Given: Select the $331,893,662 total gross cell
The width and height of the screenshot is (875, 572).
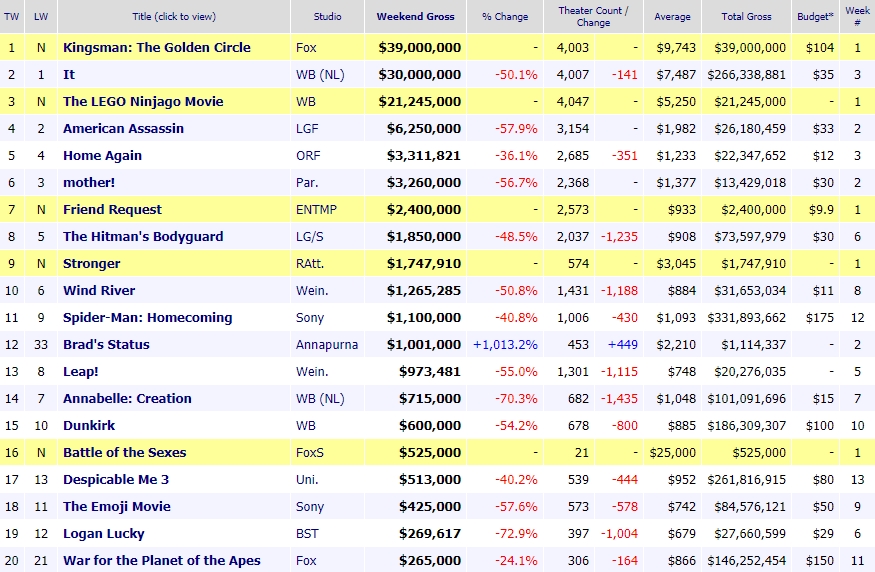Looking at the screenshot, I should (x=746, y=318).
